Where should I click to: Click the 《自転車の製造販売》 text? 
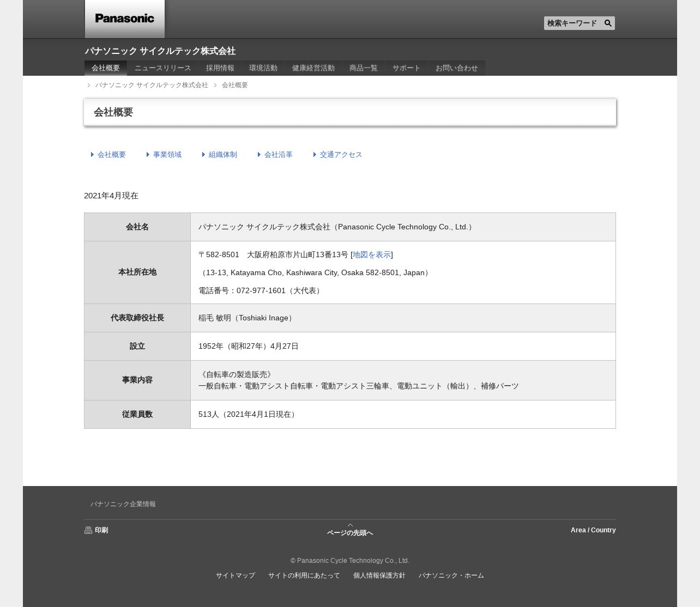click(236, 374)
